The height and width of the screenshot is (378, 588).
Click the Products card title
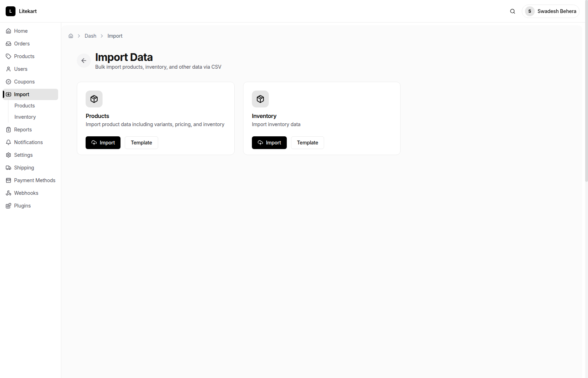click(x=97, y=116)
